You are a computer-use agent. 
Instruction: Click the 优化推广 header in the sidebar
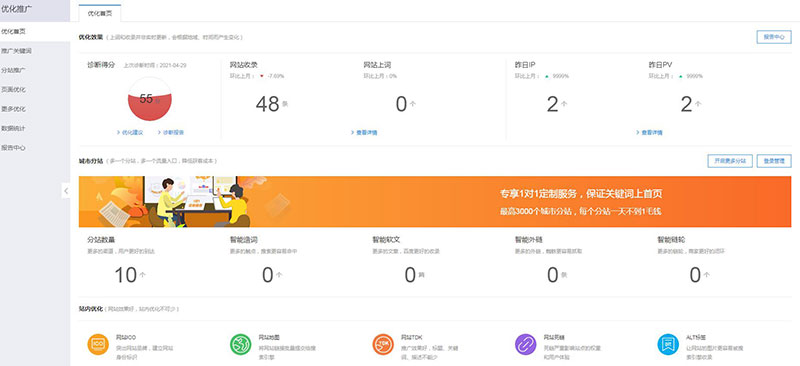[x=17, y=9]
